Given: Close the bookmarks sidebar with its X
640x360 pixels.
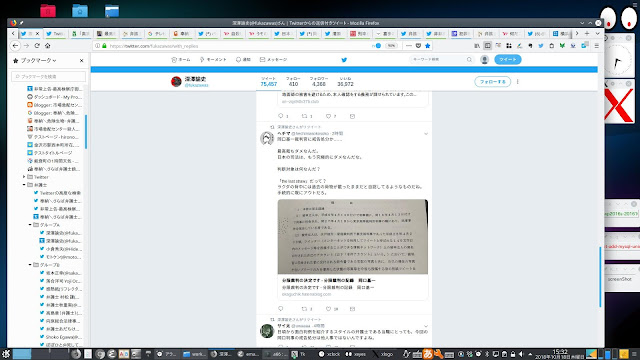Looking at the screenshot, I should [x=81, y=60].
